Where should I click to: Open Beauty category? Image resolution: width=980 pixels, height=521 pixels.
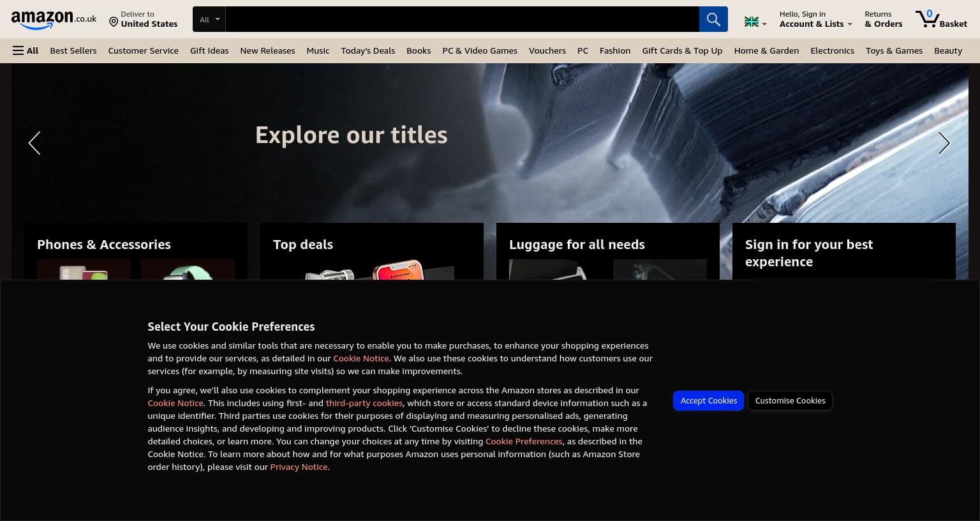(948, 50)
